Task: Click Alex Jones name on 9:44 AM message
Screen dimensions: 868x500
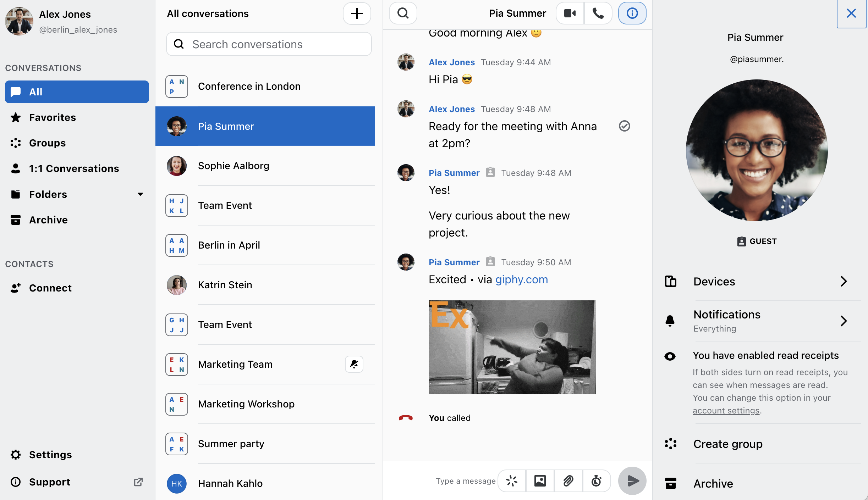Action: point(452,62)
